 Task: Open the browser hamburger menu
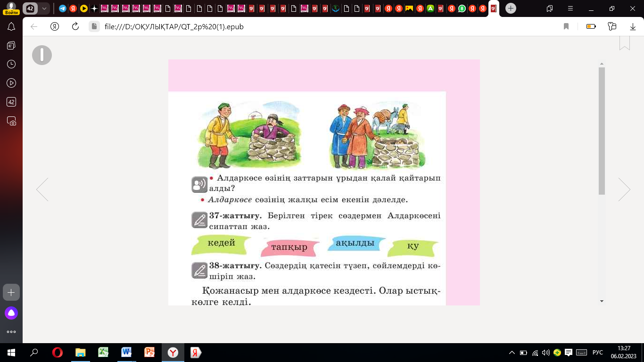[570, 8]
